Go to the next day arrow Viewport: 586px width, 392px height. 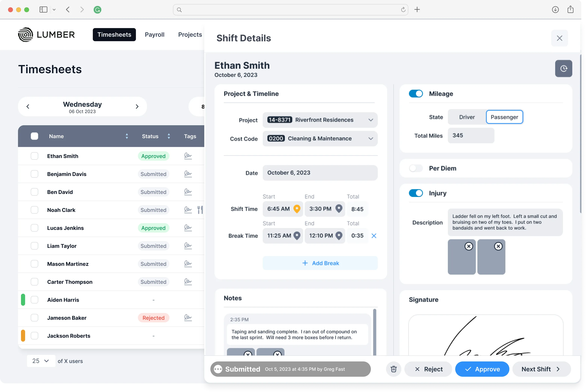coord(137,107)
